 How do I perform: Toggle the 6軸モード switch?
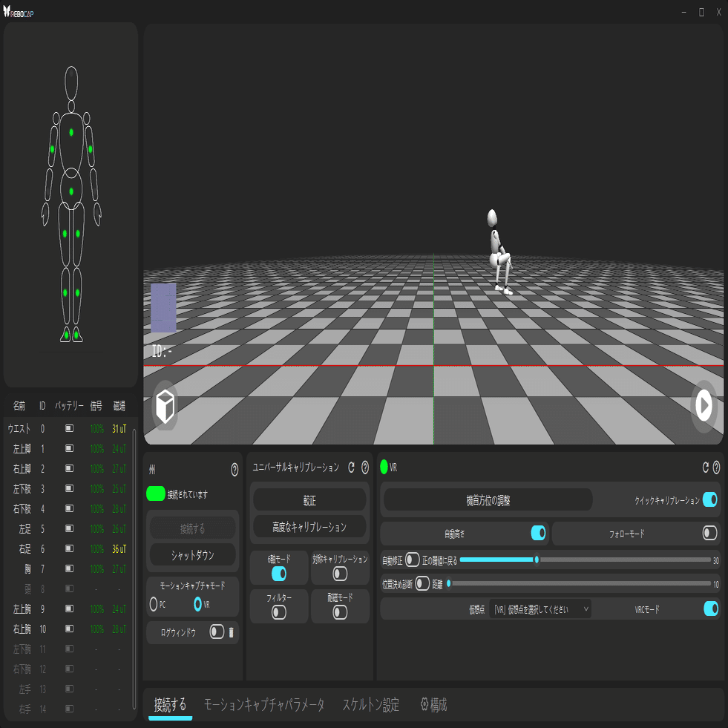pos(279,574)
